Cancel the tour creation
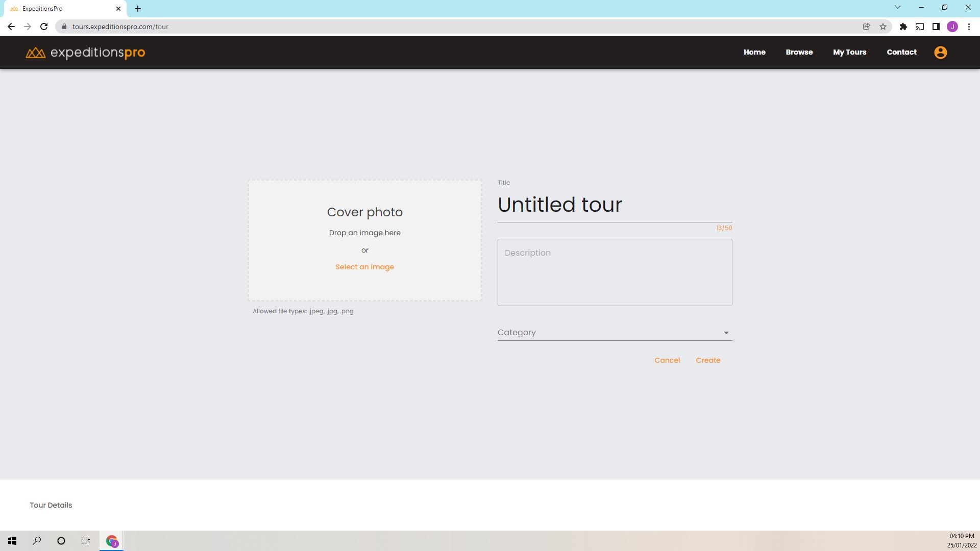The image size is (980, 551). click(667, 360)
